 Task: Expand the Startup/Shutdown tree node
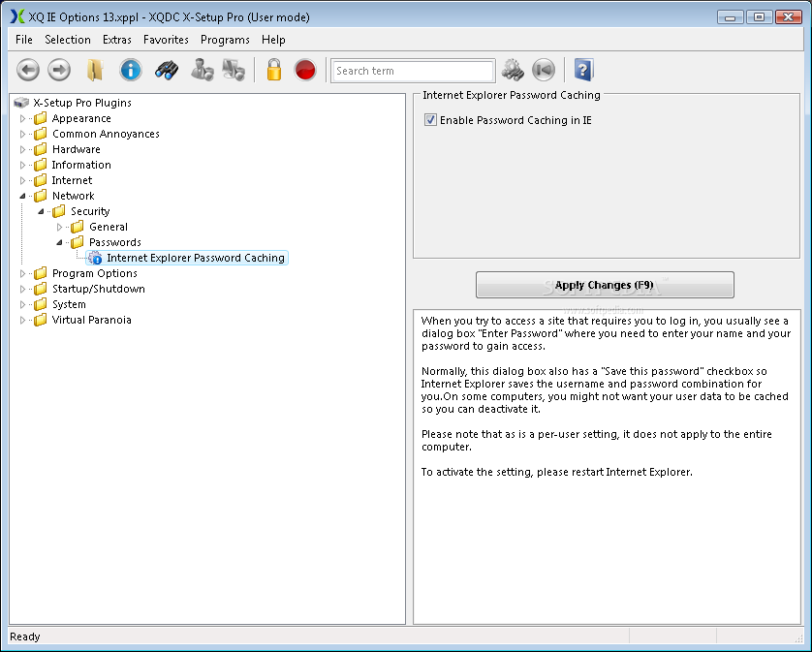(x=22, y=289)
